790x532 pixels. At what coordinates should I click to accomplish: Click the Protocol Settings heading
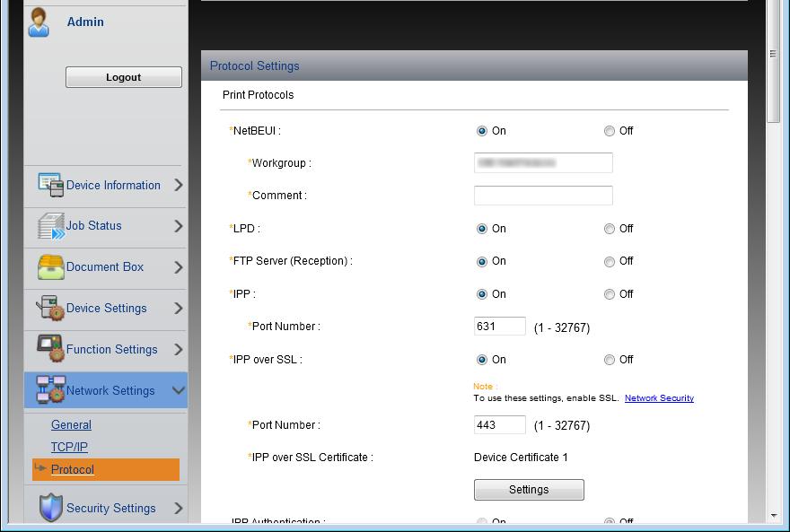tap(254, 65)
